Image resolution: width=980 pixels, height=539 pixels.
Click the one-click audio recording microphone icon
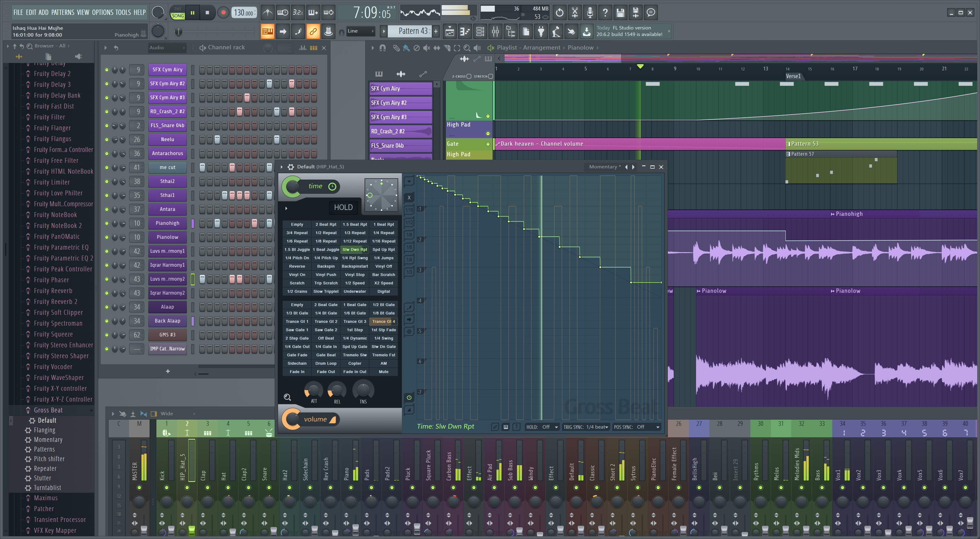pos(590,12)
